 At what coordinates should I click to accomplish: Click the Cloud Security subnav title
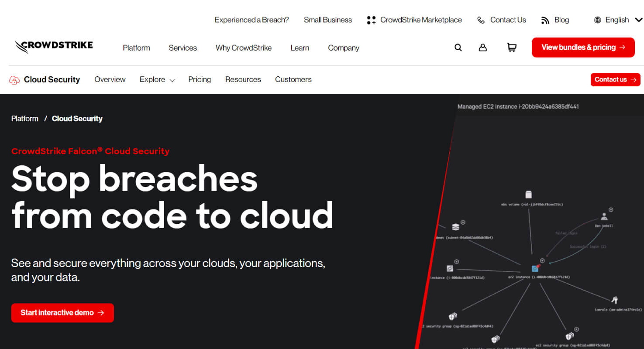click(52, 79)
